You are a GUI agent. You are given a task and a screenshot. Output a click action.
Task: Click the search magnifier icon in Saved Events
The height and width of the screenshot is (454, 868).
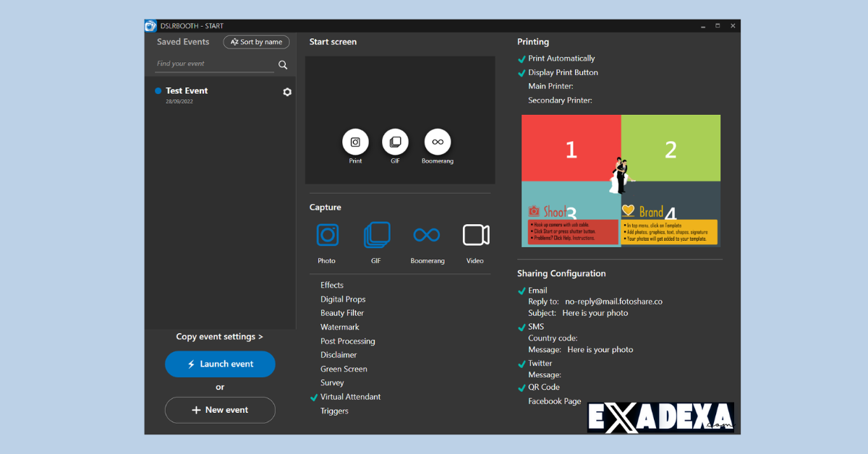pyautogui.click(x=282, y=64)
